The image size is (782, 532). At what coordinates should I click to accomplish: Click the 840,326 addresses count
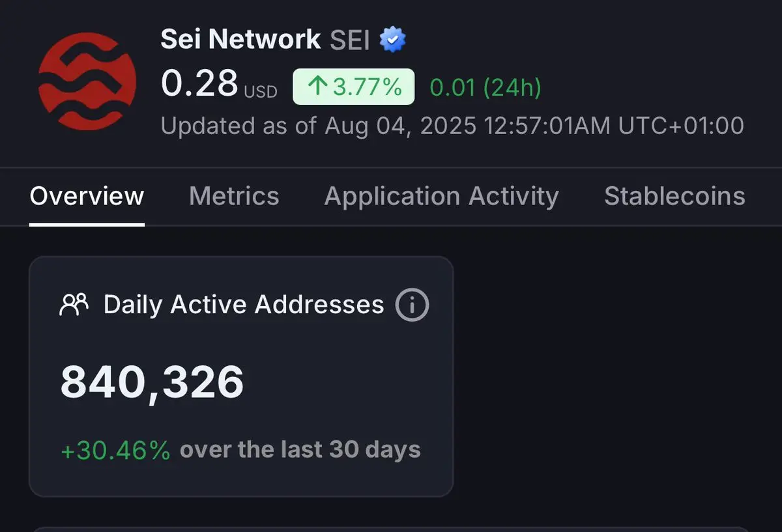point(152,382)
